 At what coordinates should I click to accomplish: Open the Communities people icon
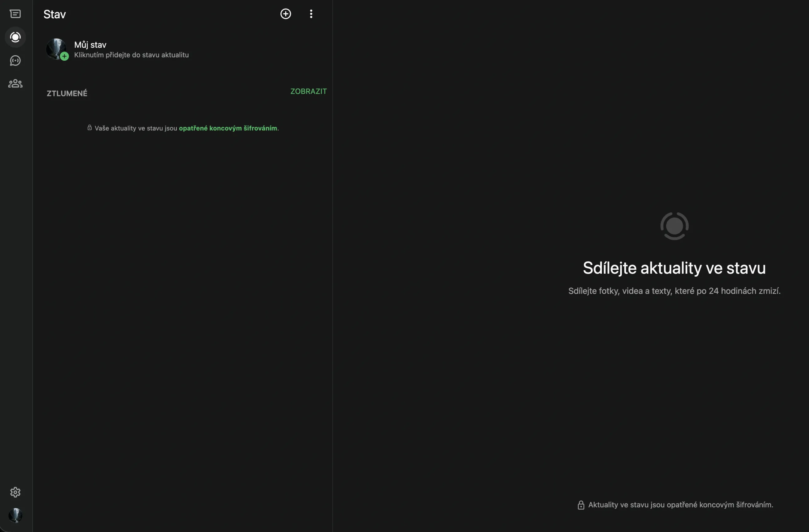click(x=15, y=84)
